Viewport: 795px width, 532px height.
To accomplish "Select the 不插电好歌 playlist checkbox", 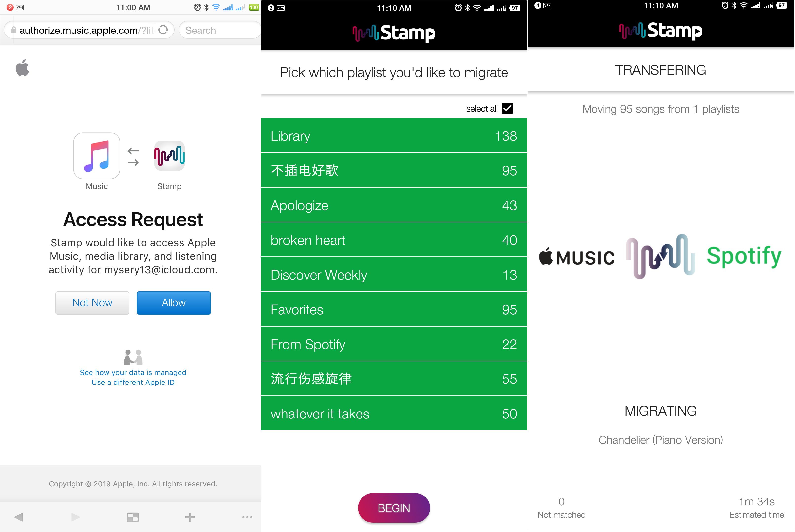I will [395, 170].
